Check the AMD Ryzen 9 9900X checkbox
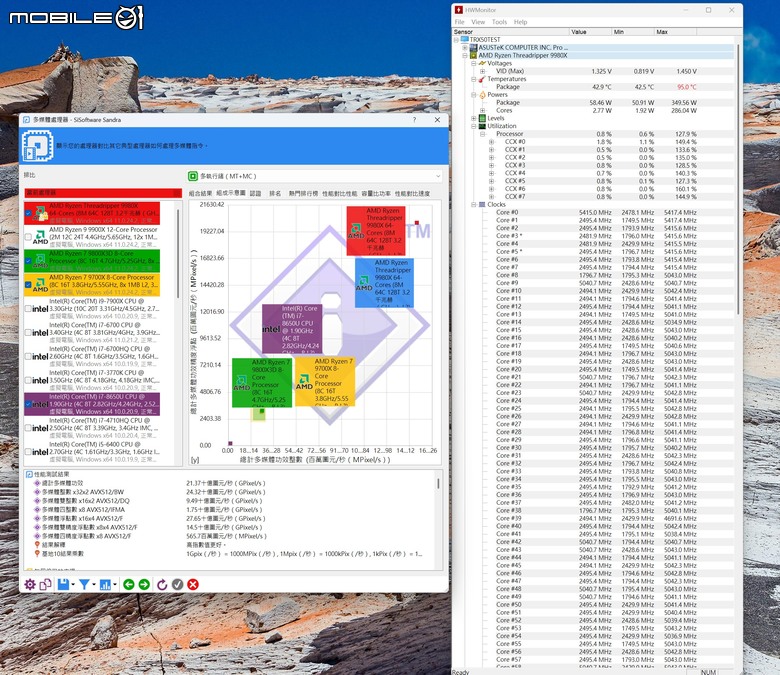Screen dimensions: 780x675 coord(28,237)
